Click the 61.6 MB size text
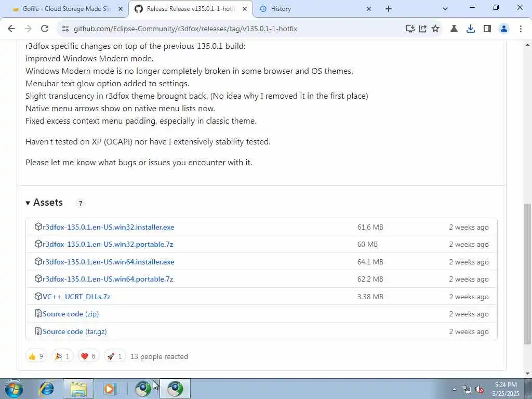Viewport: 532px width, 399px height. pos(370,227)
